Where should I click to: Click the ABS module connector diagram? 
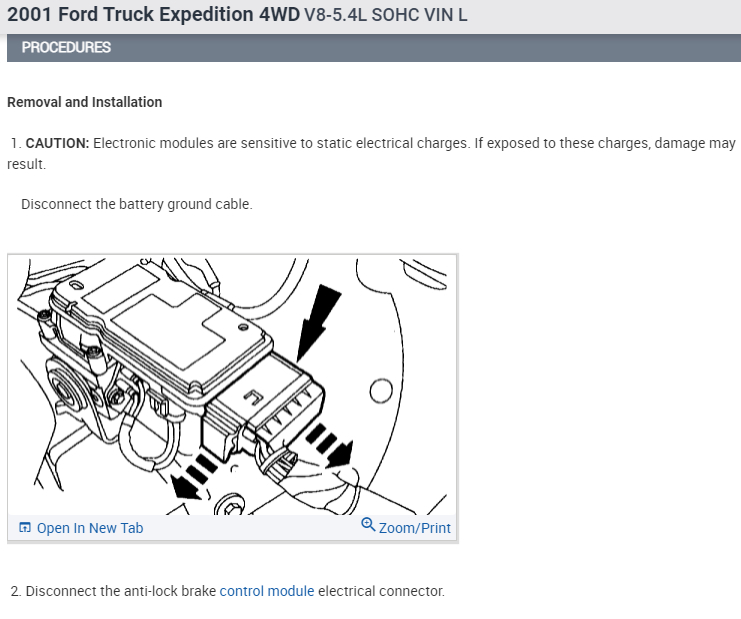click(x=233, y=386)
